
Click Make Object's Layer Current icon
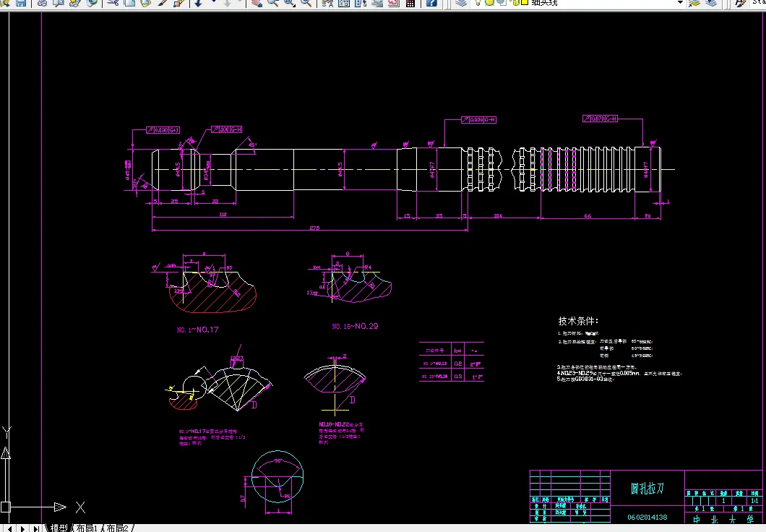694,3
